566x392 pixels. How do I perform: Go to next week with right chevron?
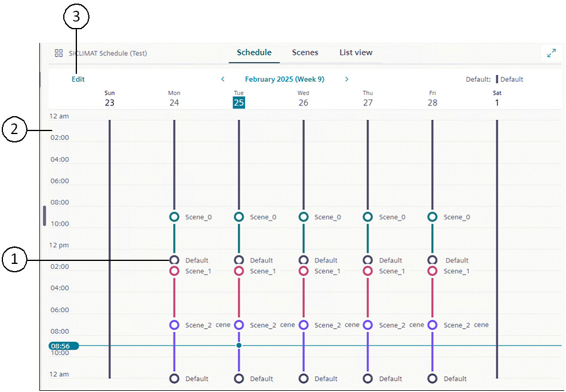(347, 79)
